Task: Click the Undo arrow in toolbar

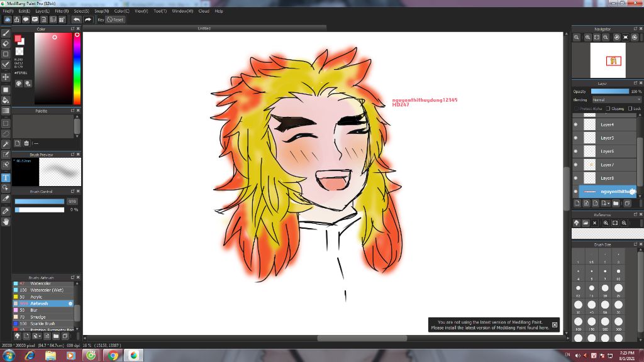Action: pyautogui.click(x=76, y=19)
